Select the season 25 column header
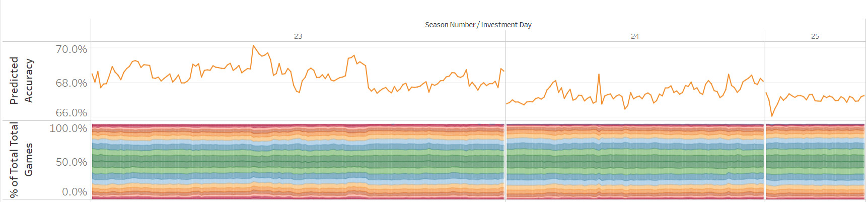 (x=815, y=36)
